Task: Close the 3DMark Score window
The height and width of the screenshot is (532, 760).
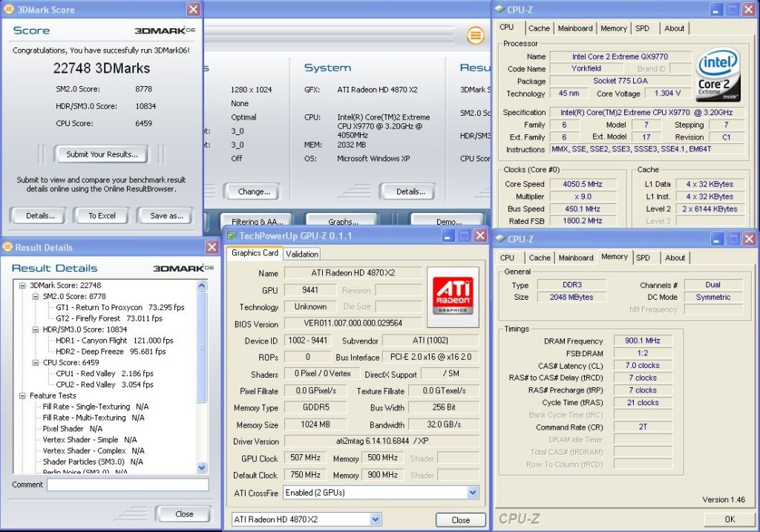Action: tap(193, 9)
